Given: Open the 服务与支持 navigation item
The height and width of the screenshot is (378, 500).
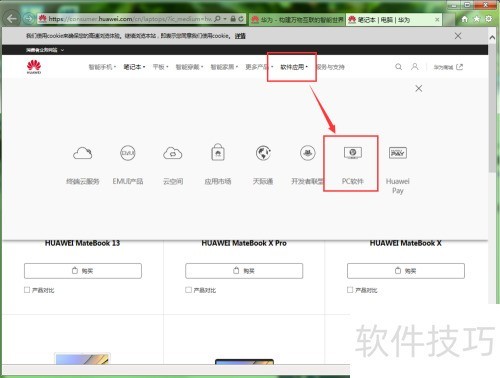Looking at the screenshot, I should coord(330,67).
